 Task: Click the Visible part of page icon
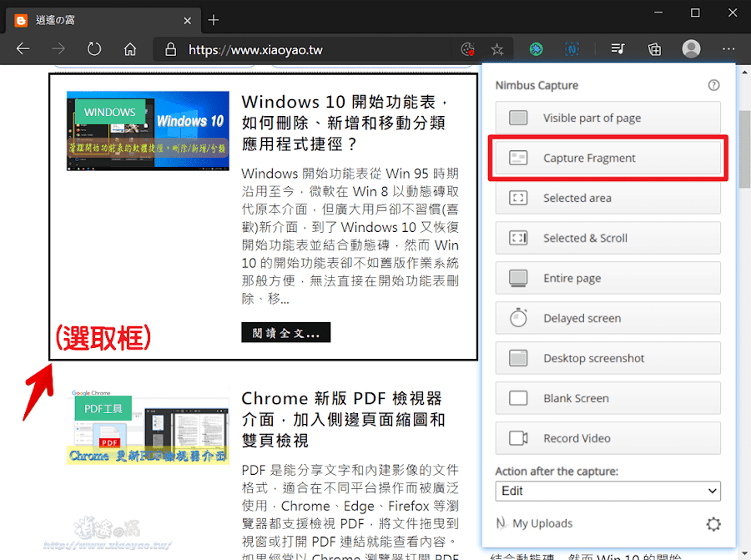click(518, 118)
